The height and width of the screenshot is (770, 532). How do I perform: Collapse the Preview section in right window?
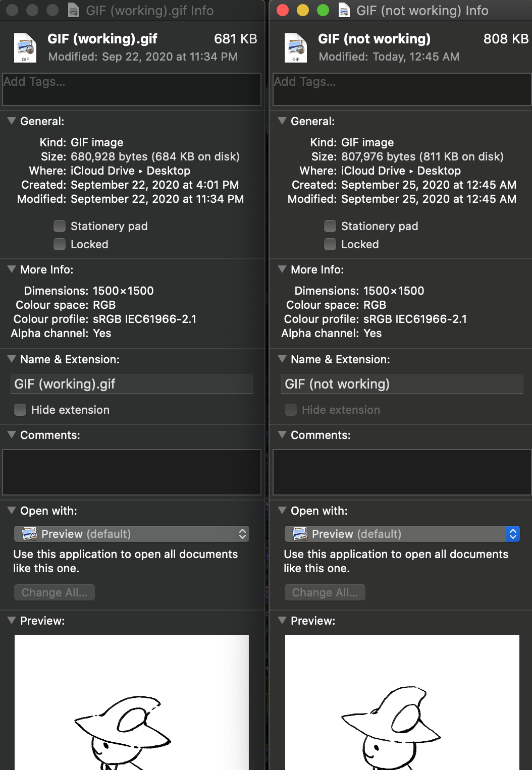coord(281,621)
